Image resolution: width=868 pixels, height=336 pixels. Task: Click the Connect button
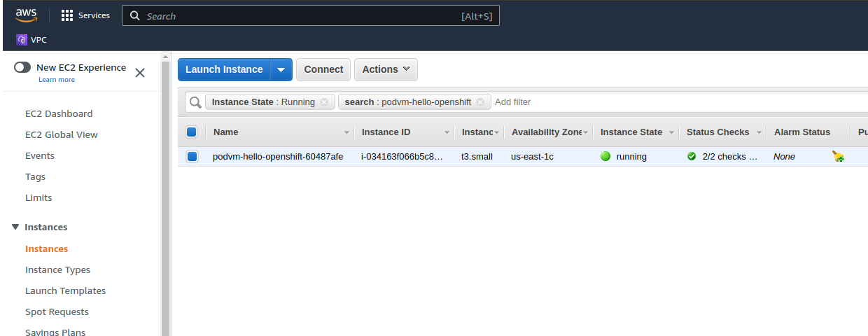pyautogui.click(x=323, y=69)
